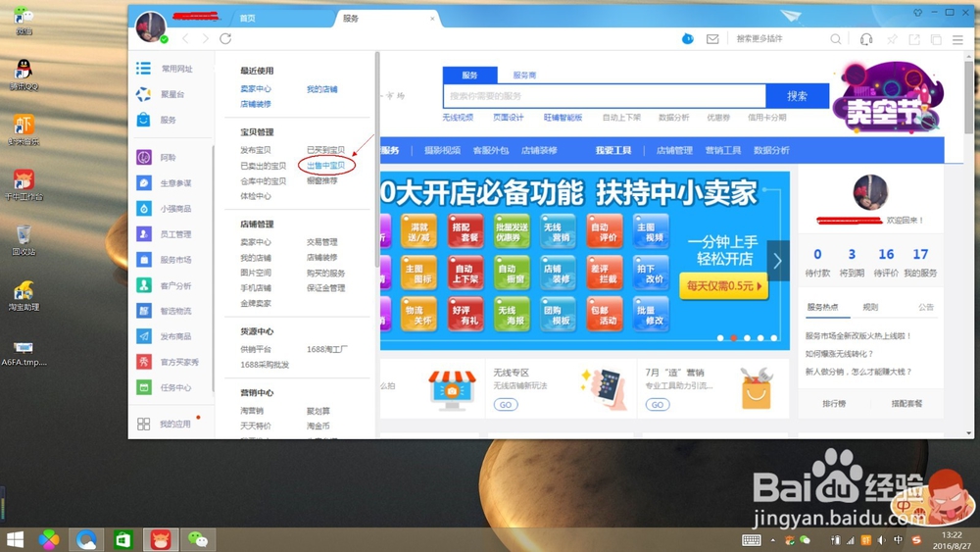Click the 卖空节 promotional banner
Viewport: 980px width, 552px height.
click(890, 97)
